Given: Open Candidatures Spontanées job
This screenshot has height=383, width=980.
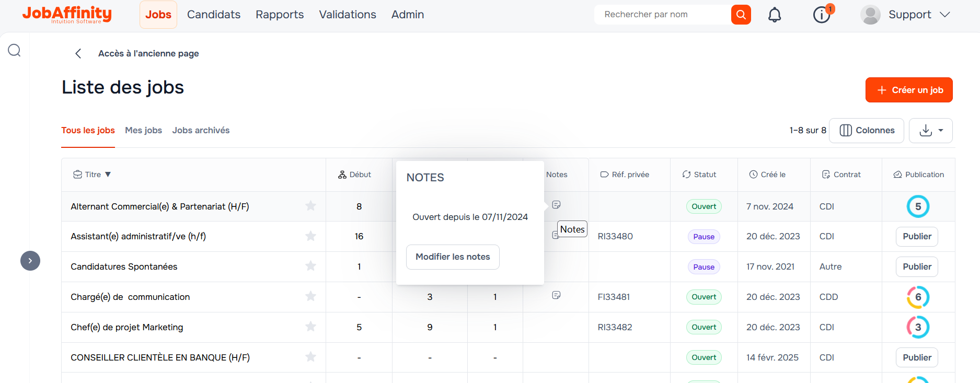Looking at the screenshot, I should click(124, 266).
